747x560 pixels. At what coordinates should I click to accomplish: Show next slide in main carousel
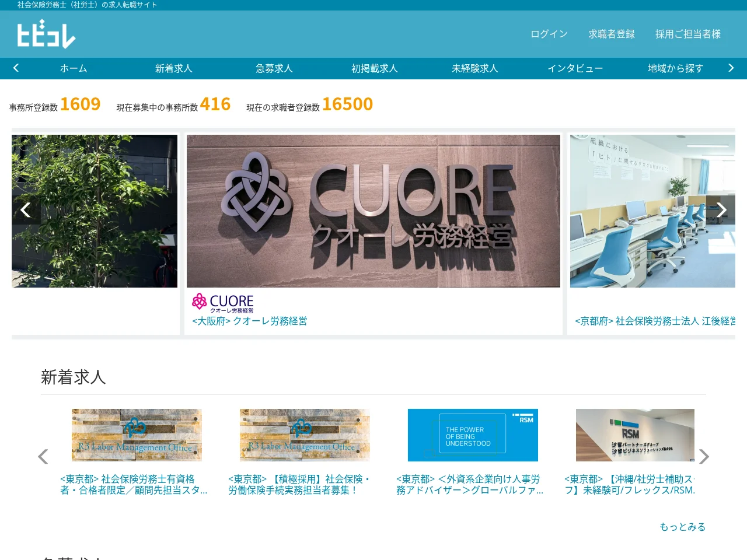coord(721,210)
